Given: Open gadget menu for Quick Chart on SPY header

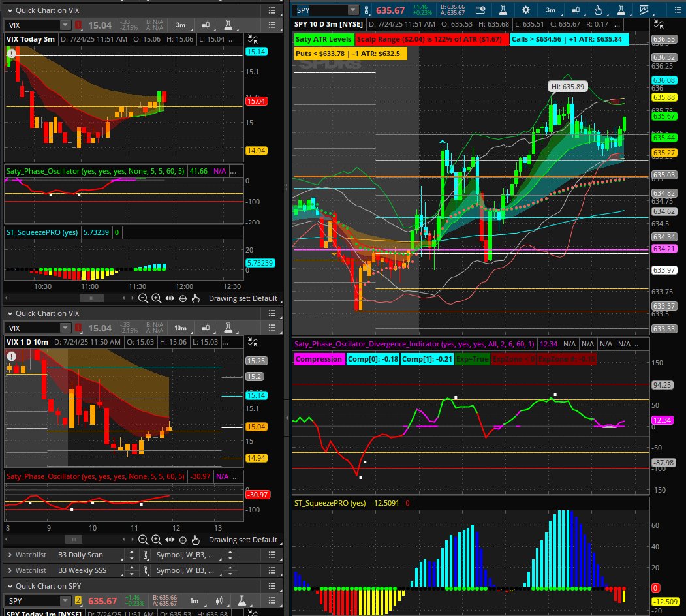Looking at the screenshot, I should [x=272, y=586].
